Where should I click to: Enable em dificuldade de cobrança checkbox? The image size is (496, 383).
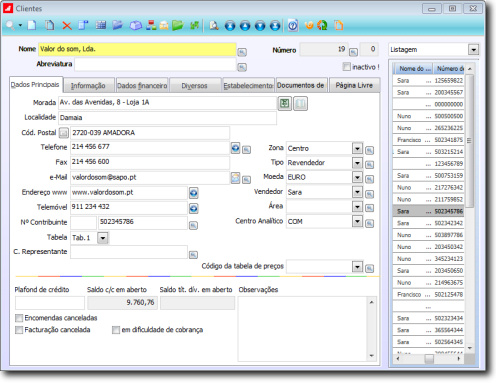(116, 330)
